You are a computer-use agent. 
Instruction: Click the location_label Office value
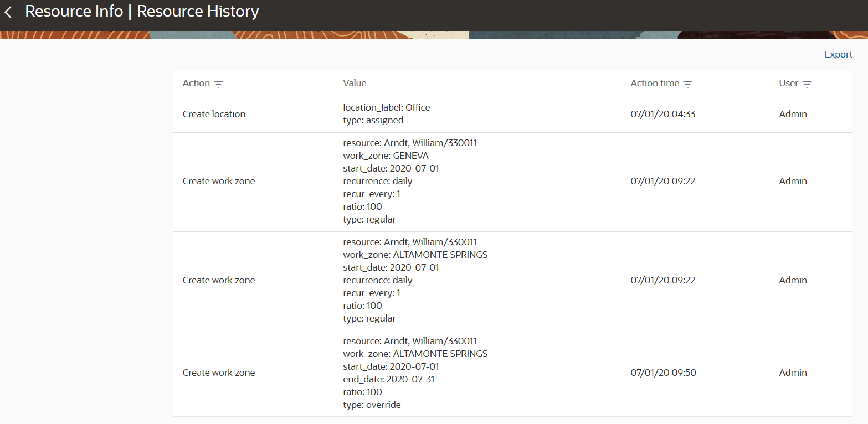coord(386,107)
